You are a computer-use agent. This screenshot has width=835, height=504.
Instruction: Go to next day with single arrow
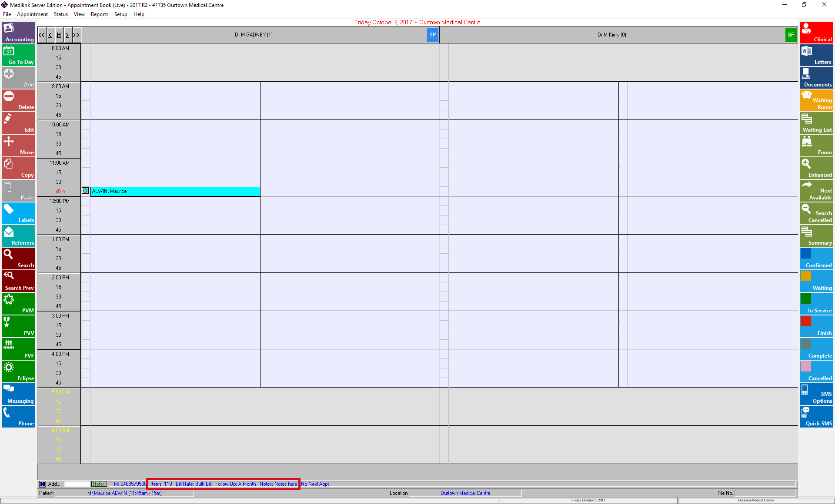(x=67, y=35)
